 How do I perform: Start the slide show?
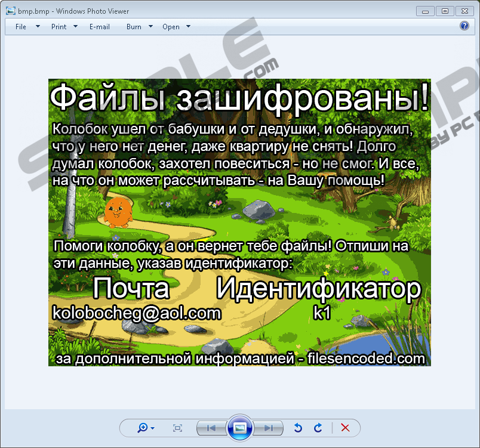pos(239,428)
